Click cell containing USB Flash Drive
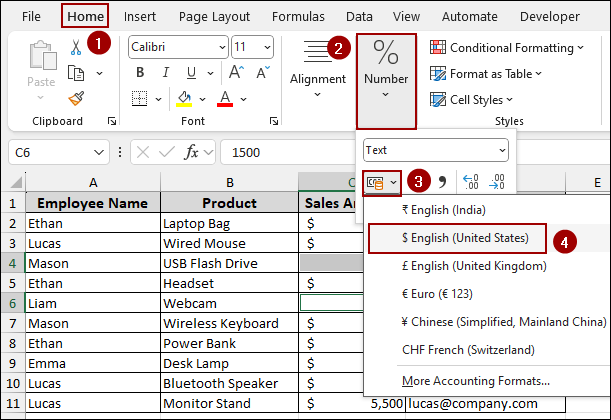The image size is (611, 420). pyautogui.click(x=230, y=263)
